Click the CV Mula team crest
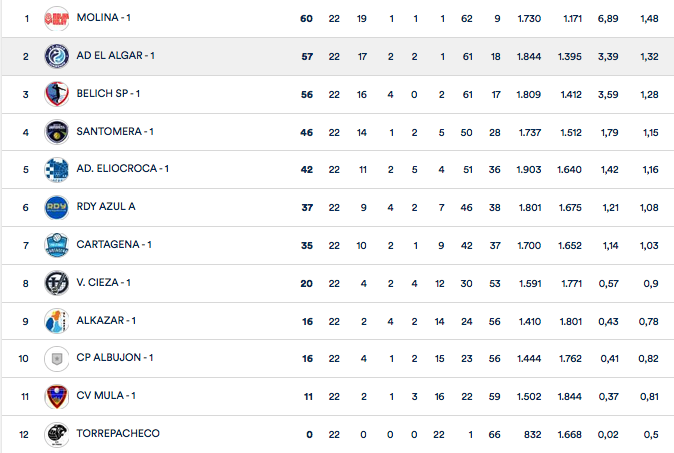 56,396
